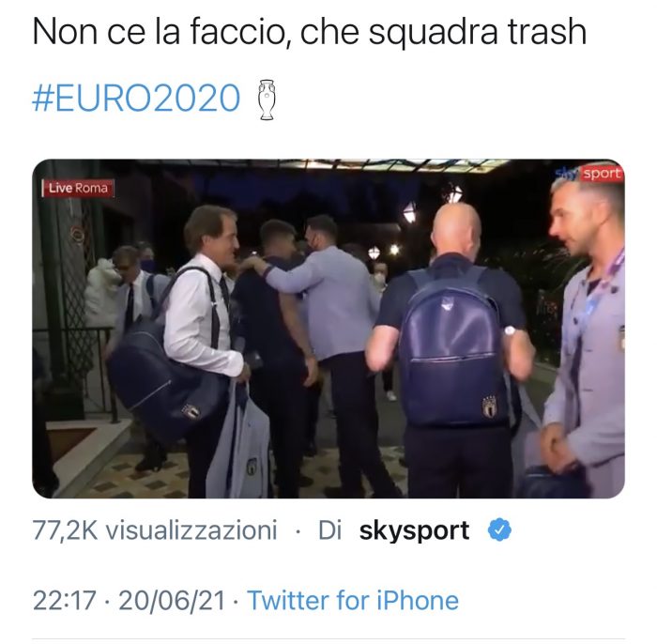Click the 22:17 tweet timestamp
Viewport: 657px width, 644px height.
[64, 600]
